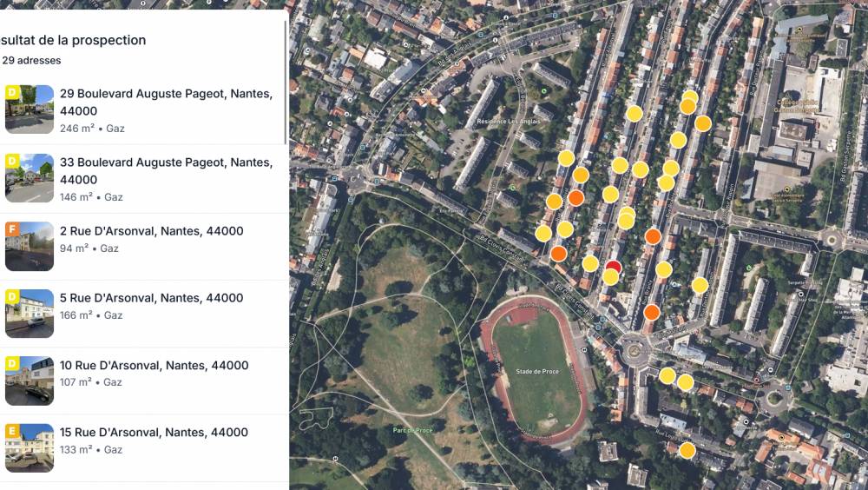
Task: Click the '246 m² • Gaz' detail
Action: click(92, 128)
